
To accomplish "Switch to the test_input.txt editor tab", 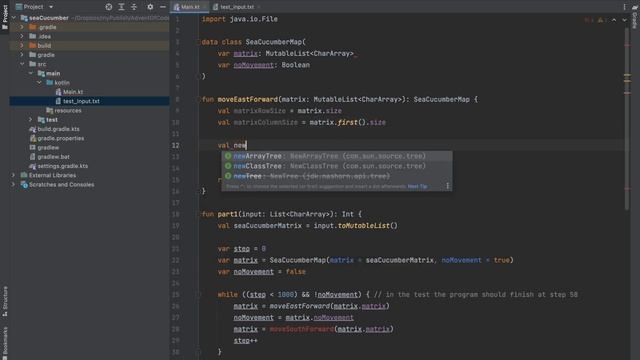I will pyautogui.click(x=236, y=7).
